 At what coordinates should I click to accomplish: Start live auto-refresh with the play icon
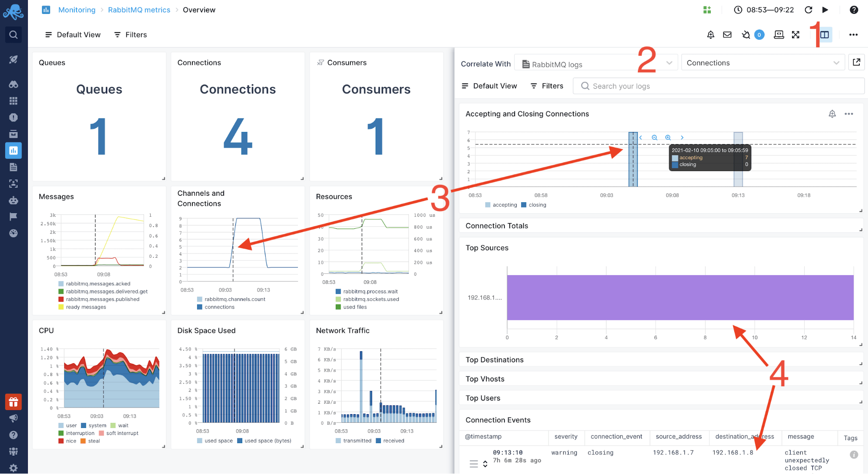point(825,10)
